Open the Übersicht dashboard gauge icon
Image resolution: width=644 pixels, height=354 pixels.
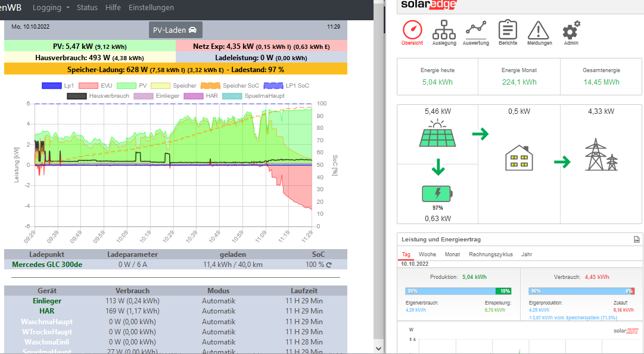412,30
